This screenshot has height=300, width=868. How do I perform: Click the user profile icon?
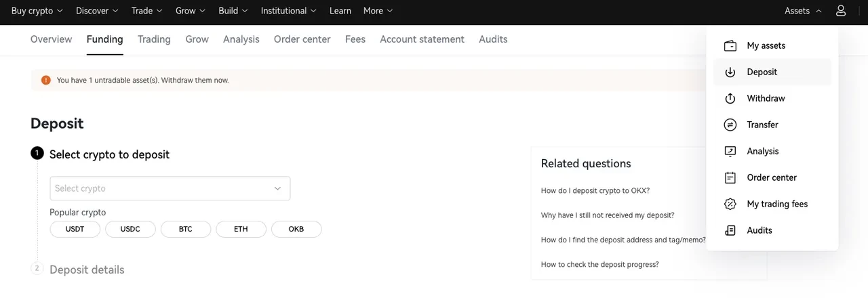point(841,11)
